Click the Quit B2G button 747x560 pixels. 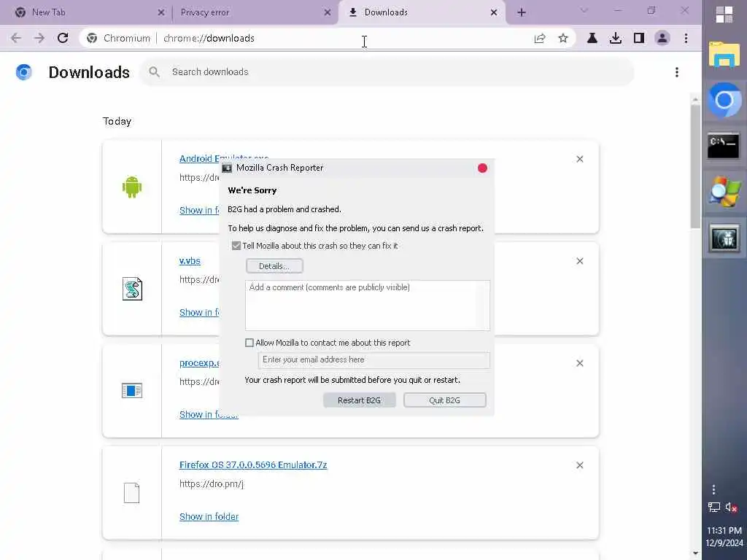tap(444, 400)
